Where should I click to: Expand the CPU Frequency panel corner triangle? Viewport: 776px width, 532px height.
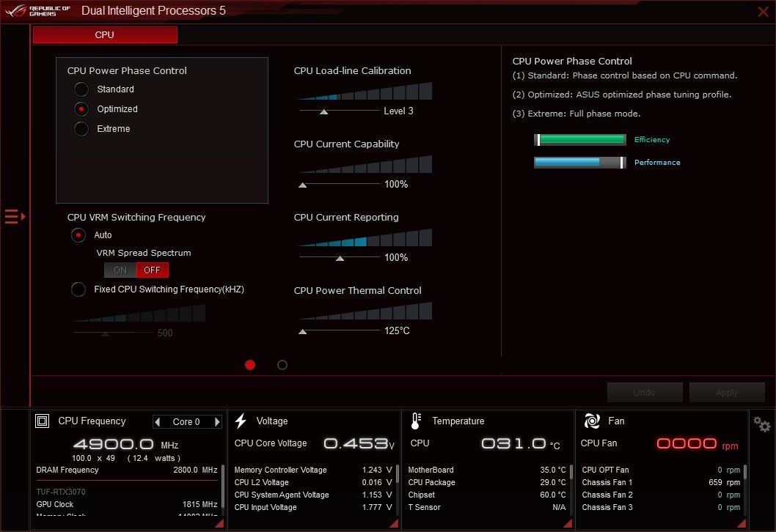219,522
